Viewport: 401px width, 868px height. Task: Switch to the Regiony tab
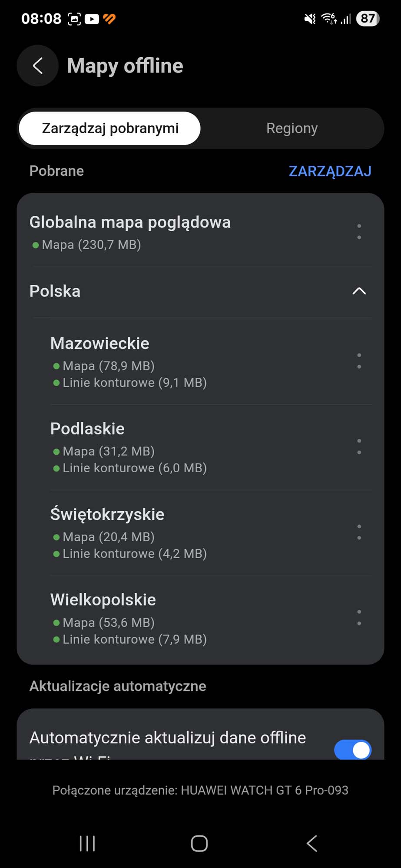pyautogui.click(x=292, y=128)
